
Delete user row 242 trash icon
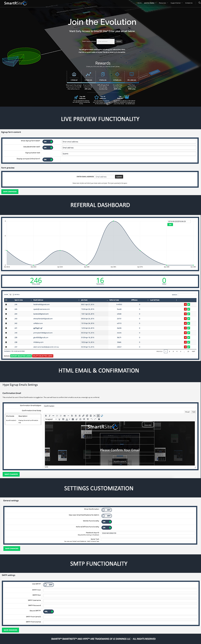[x=185, y=323]
